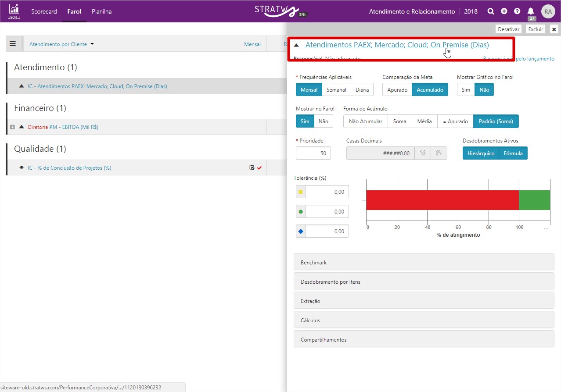Select Semanal frequency
This screenshot has height=392, width=561.
tap(336, 90)
